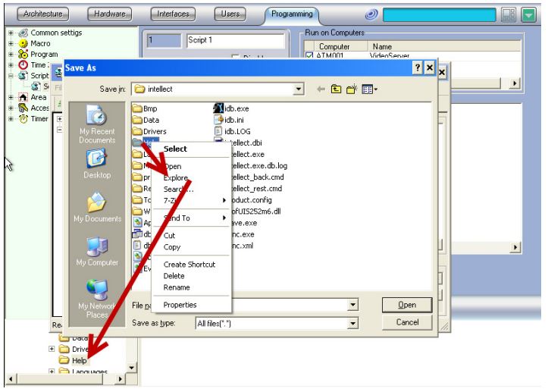
Task: Click the My Recent Documents shortcut icon
Action: (96, 116)
